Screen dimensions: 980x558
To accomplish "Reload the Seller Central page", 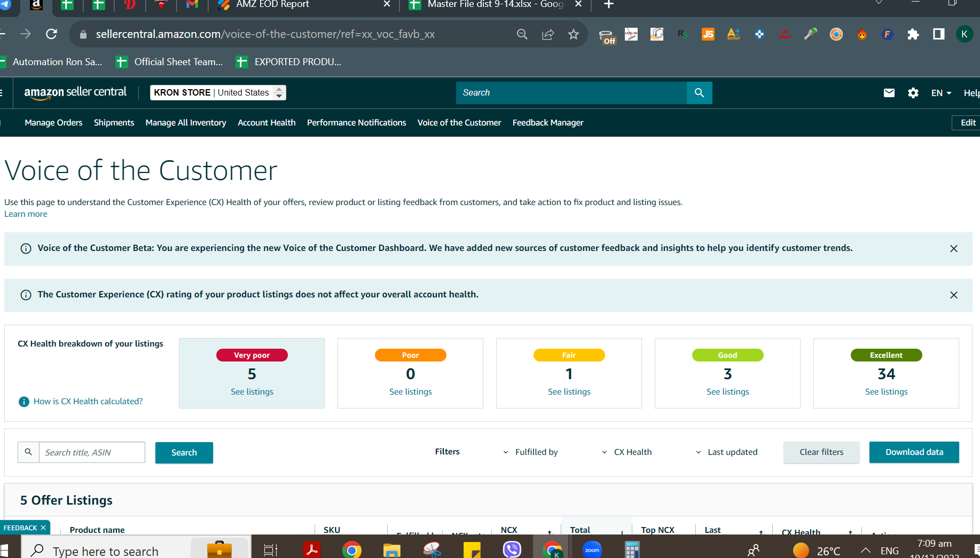I will 51,34.
